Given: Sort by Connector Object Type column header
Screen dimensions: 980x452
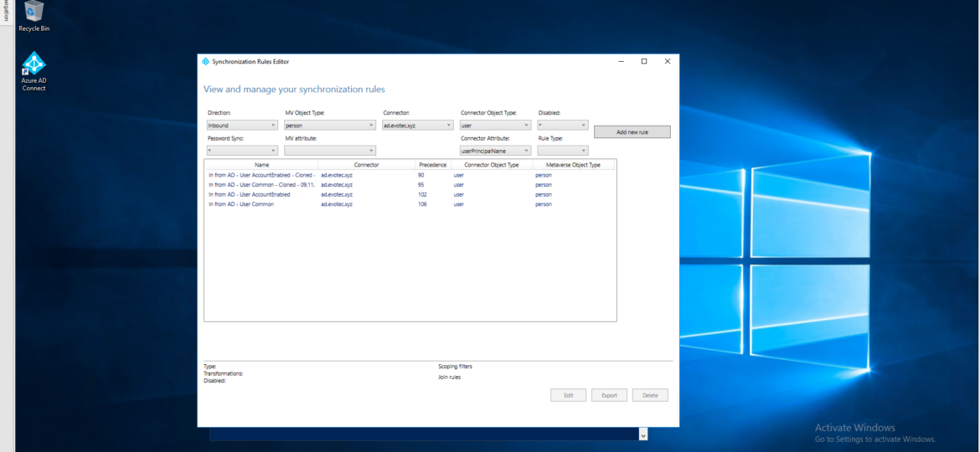Looking at the screenshot, I should click(491, 165).
